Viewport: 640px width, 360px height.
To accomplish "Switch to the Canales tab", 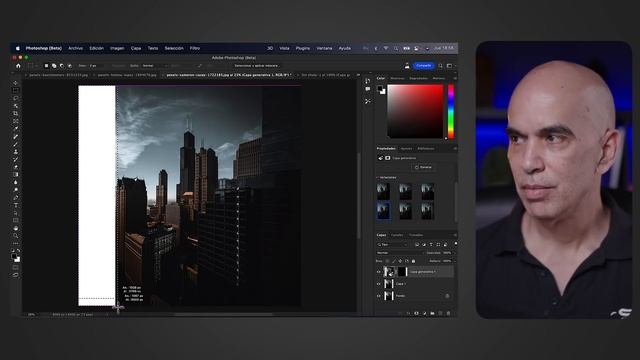I will coord(397,235).
